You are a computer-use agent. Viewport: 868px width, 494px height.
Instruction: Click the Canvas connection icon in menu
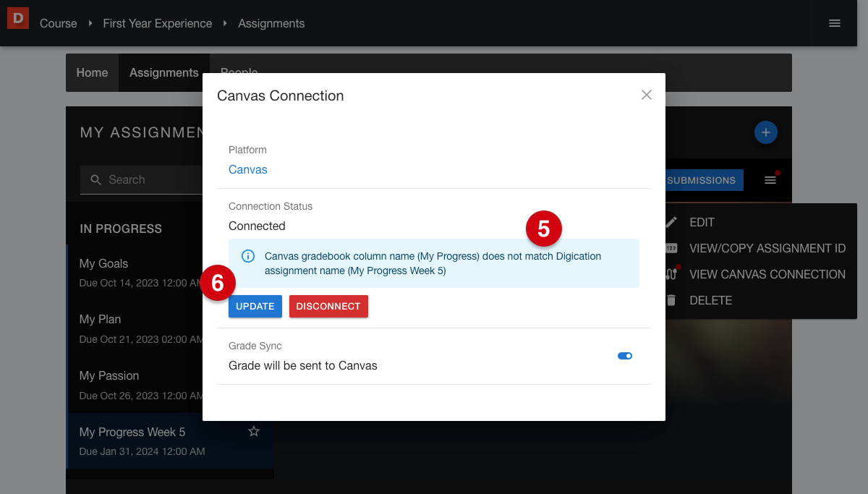pos(671,274)
